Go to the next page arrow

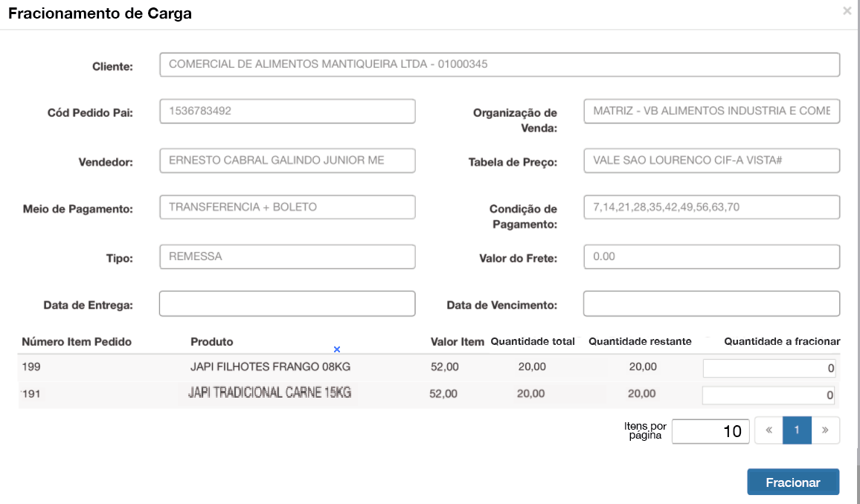point(825,430)
